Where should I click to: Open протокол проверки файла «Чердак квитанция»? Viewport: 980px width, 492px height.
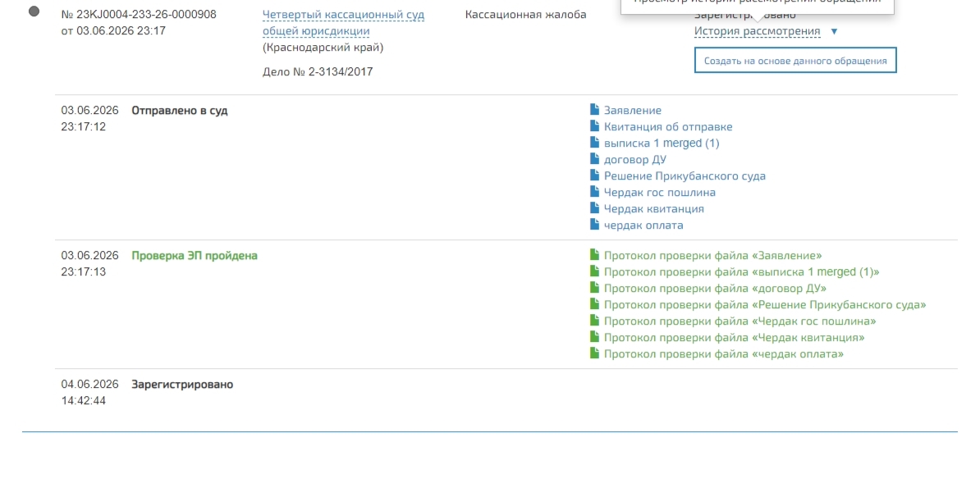pos(735,337)
